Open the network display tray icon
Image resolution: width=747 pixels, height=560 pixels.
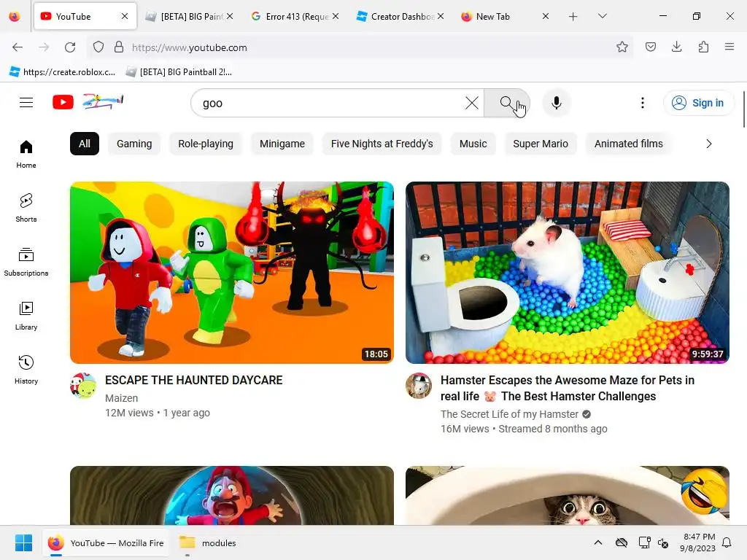(x=644, y=542)
